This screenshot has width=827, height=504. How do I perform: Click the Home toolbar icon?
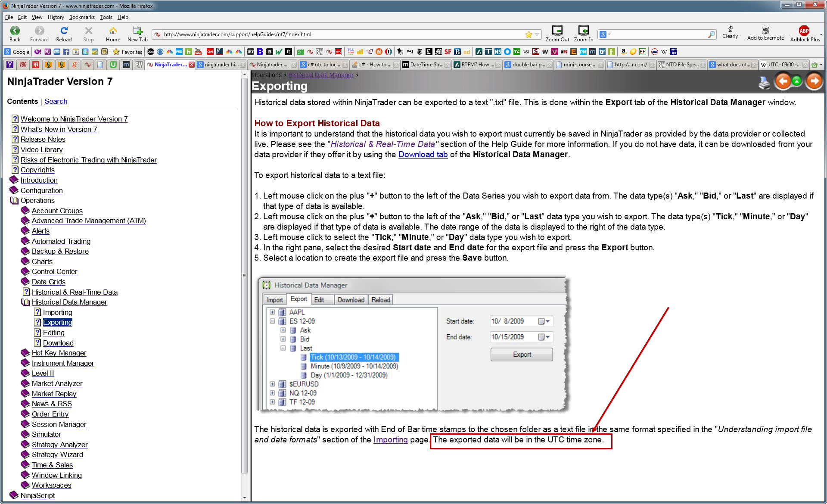pos(113,31)
